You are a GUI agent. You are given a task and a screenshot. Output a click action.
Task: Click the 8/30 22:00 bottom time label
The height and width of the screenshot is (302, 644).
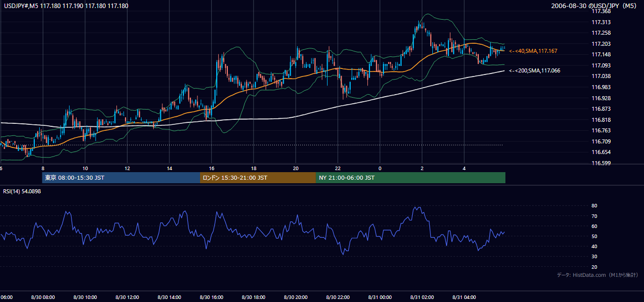coord(338,297)
